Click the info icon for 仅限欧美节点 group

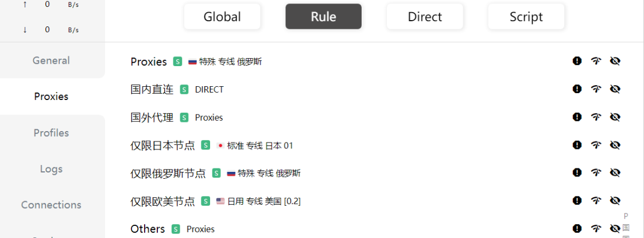(577, 201)
